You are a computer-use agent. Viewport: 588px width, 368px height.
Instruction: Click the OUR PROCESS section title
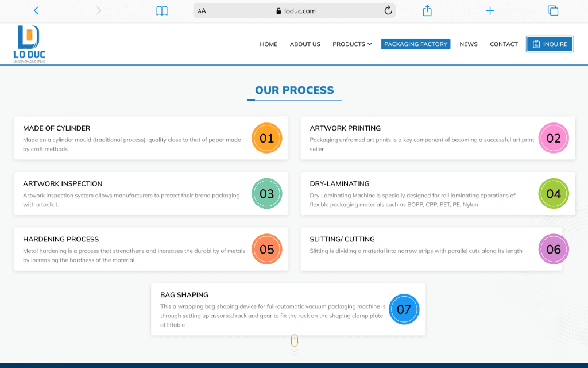pyautogui.click(x=295, y=90)
